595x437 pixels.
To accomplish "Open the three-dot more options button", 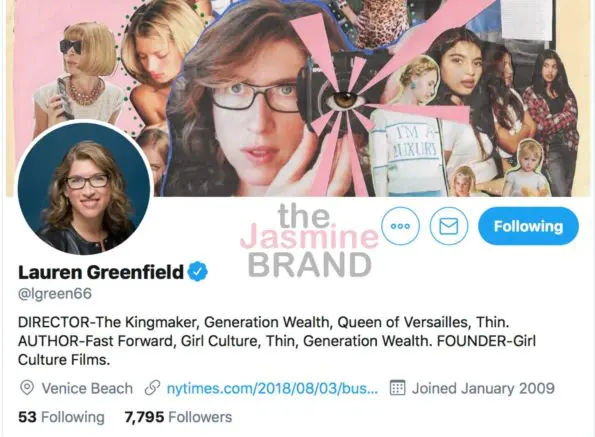I will click(x=400, y=226).
